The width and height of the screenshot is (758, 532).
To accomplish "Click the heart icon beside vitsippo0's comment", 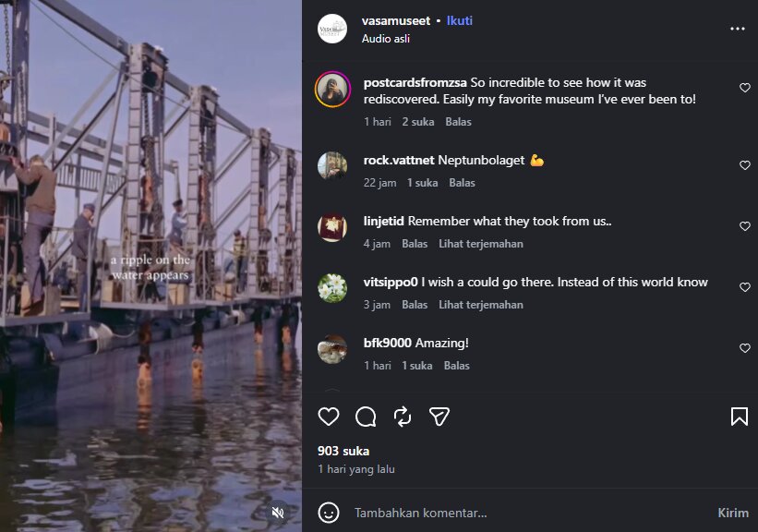I will coord(745,287).
